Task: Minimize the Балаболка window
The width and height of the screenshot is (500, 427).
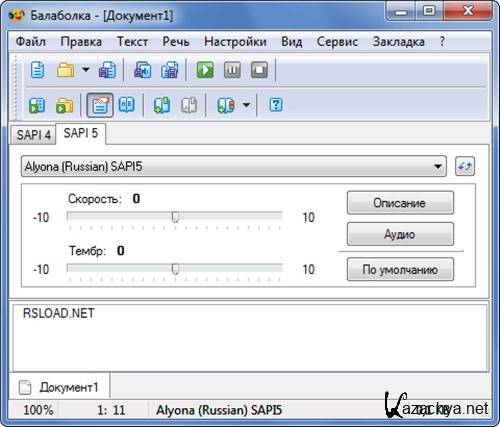Action: click(400, 12)
